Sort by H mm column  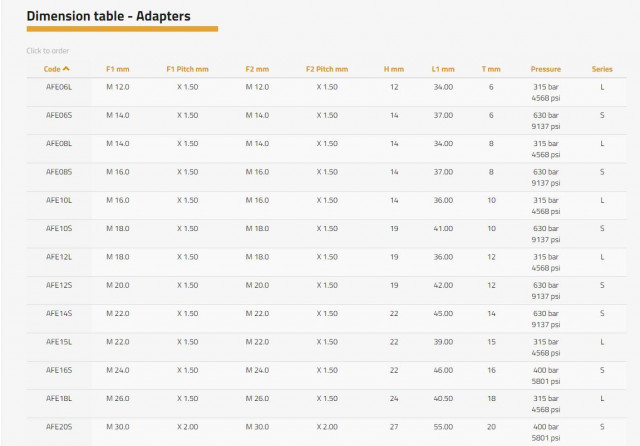(x=394, y=69)
